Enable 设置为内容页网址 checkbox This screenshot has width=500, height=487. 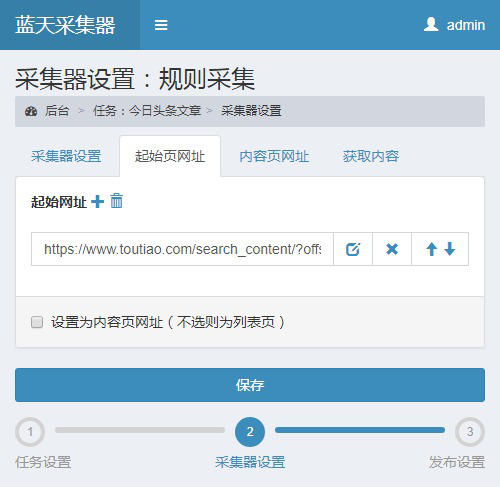(37, 322)
